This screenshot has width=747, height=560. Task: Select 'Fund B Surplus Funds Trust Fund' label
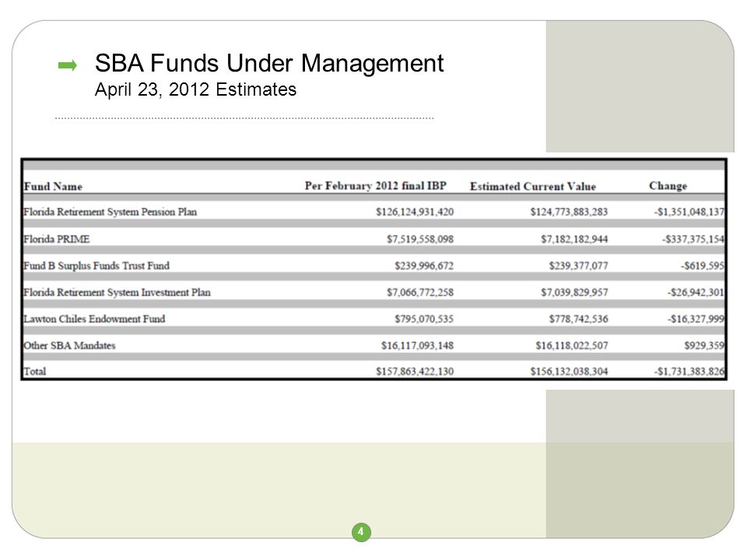coord(96,266)
